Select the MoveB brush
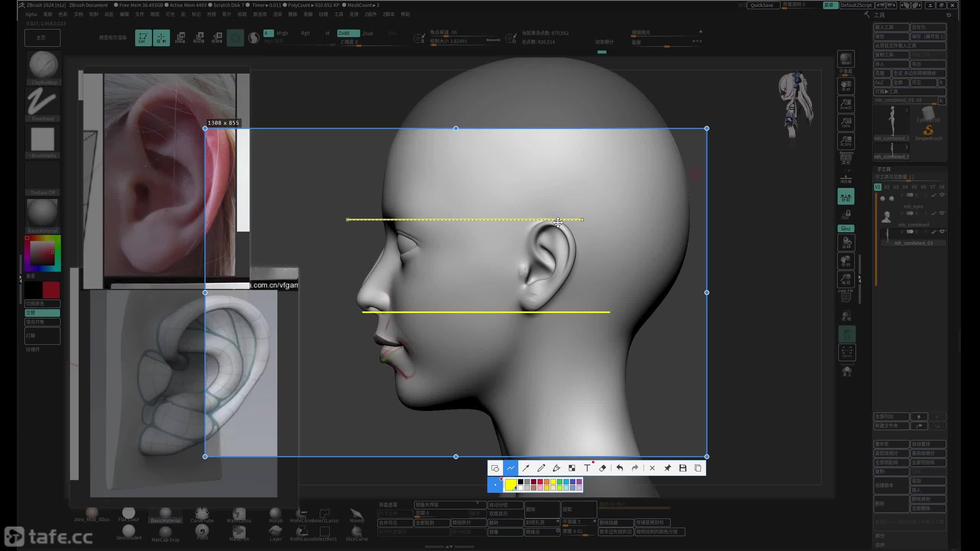 click(x=357, y=515)
